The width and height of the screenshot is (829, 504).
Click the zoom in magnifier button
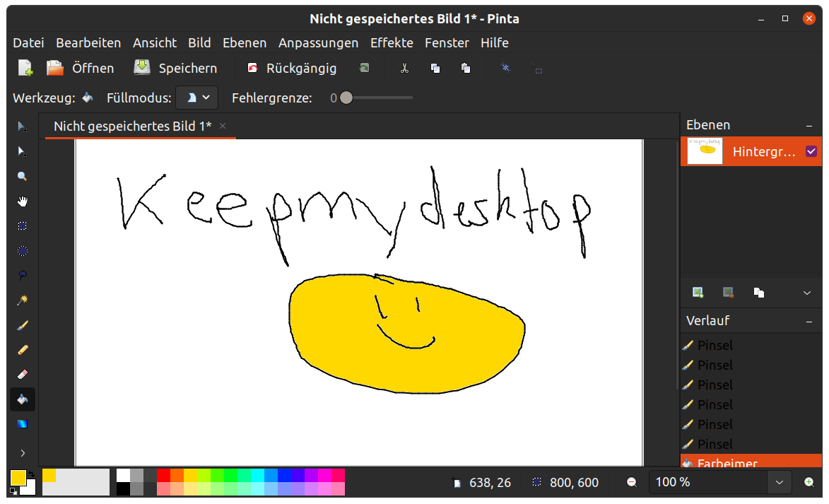(809, 482)
